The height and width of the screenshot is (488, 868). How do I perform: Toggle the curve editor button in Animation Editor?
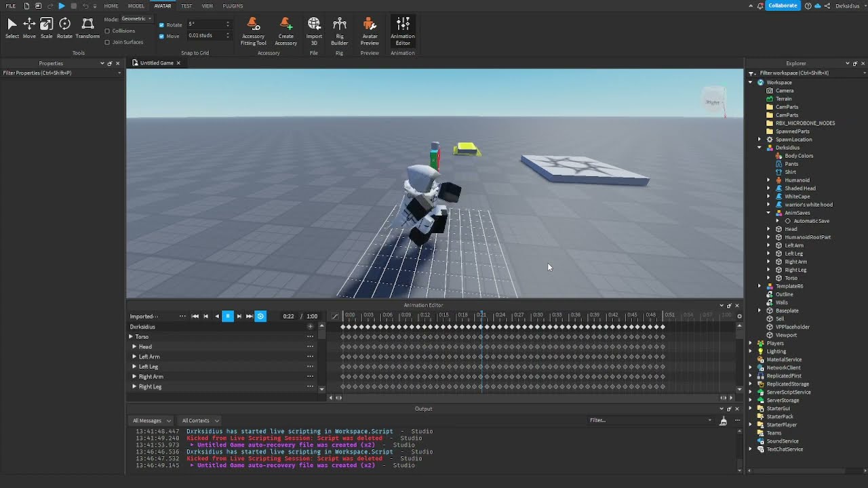pos(335,316)
